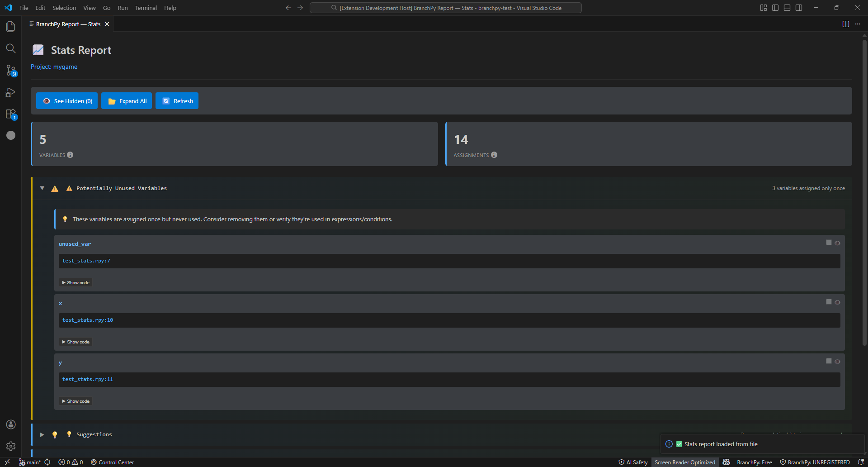
Task: Check the checkbox on the x variable row
Action: (829, 301)
